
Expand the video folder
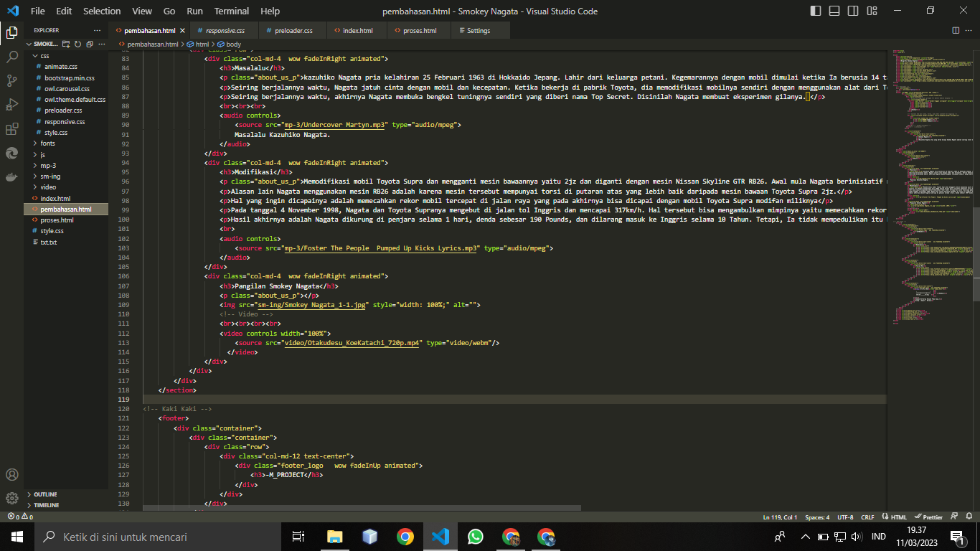point(66,187)
